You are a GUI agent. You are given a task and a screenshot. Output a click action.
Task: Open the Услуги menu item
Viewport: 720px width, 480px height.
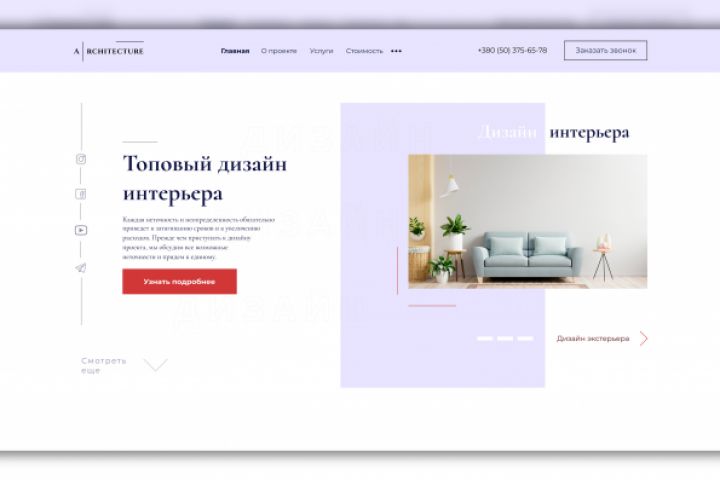click(x=321, y=51)
